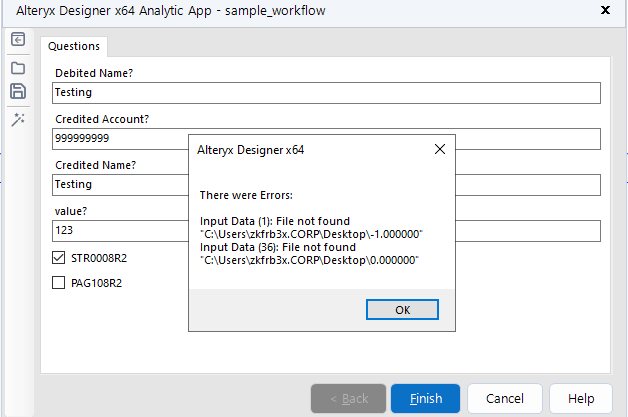The image size is (628, 417).
Task: Cancel the analytic app wizard
Action: click(x=504, y=398)
